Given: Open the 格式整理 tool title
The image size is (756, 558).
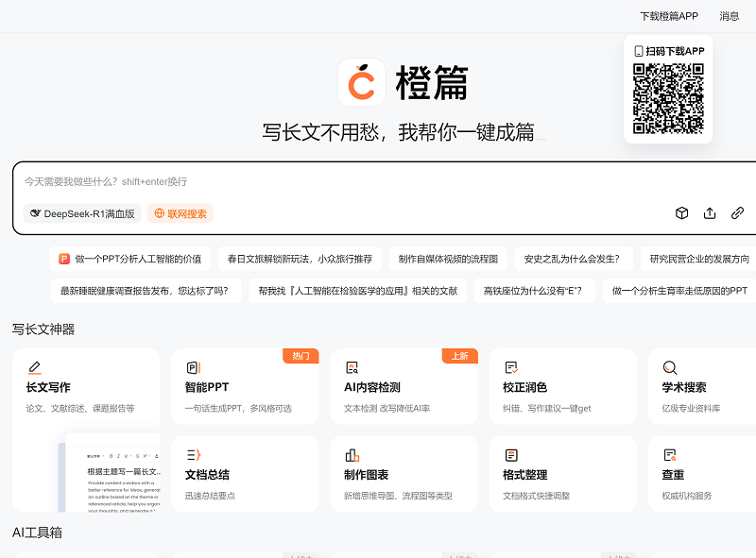Looking at the screenshot, I should tap(525, 475).
